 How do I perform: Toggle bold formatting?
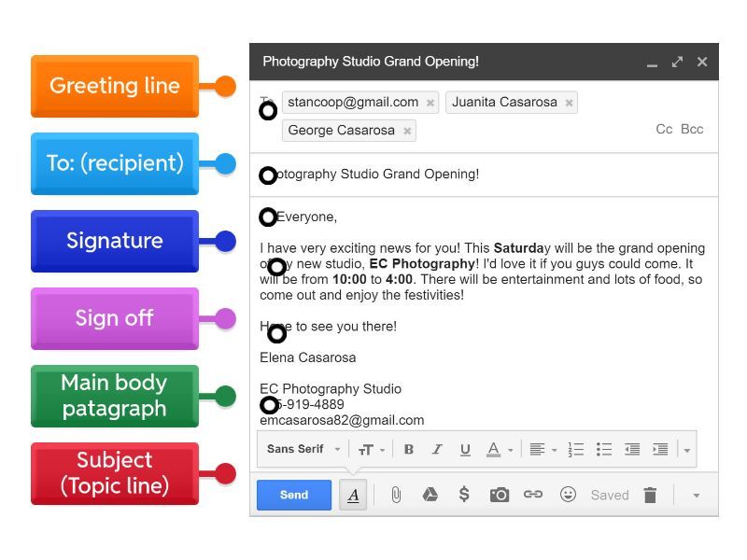[x=408, y=449]
